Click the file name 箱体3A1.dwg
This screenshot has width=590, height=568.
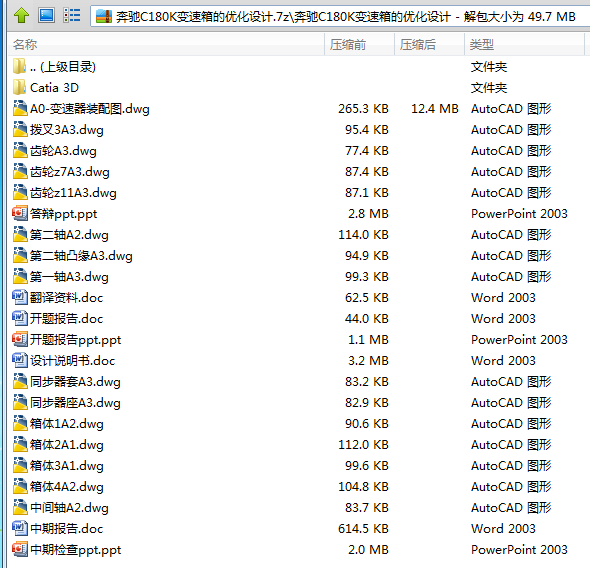click(x=67, y=466)
